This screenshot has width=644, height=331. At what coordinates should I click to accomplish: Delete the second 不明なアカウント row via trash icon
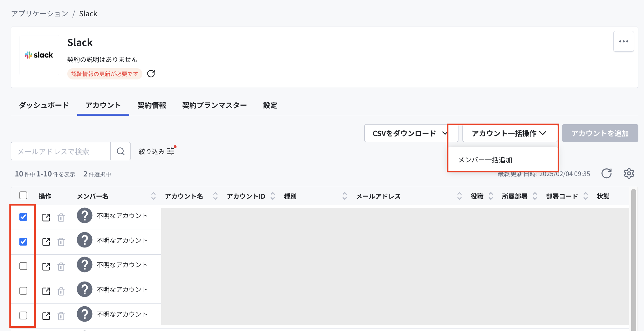61,242
